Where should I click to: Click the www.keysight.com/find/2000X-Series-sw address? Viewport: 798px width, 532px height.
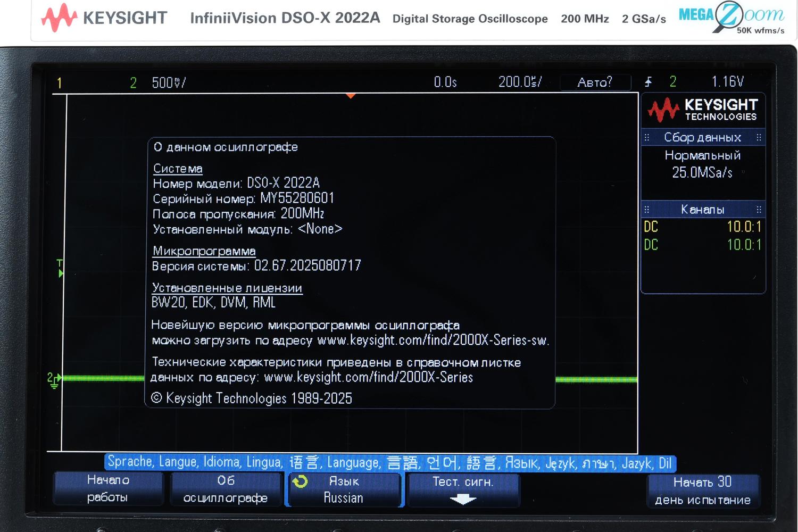pyautogui.click(x=433, y=340)
